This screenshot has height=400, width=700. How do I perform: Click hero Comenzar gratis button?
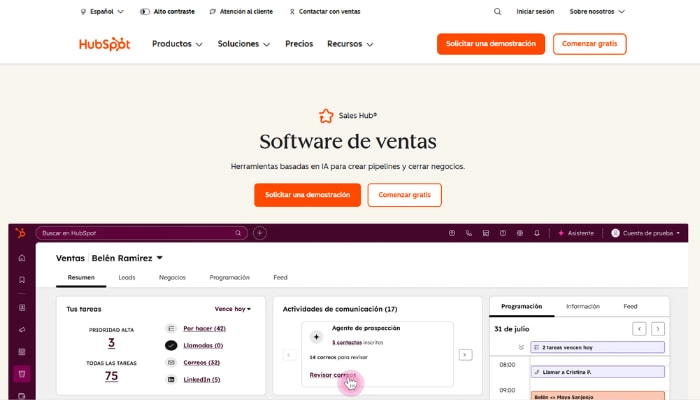(404, 195)
